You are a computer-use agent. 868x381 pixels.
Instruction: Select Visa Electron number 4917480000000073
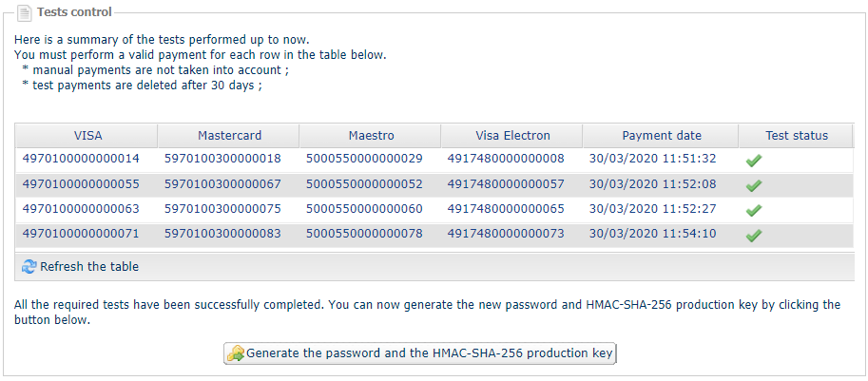[506, 234]
